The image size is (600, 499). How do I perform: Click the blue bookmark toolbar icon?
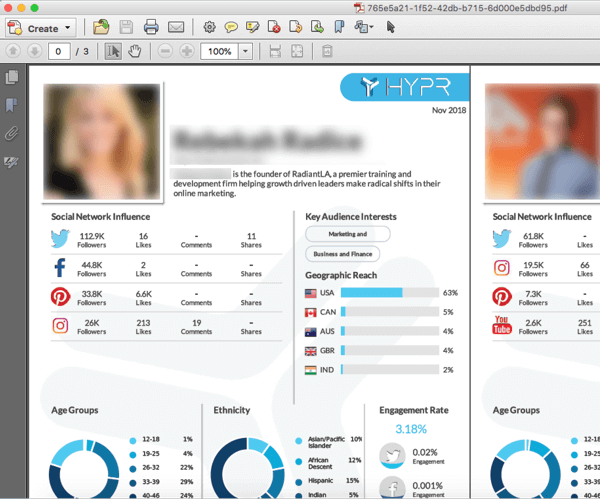pyautogui.click(x=339, y=27)
